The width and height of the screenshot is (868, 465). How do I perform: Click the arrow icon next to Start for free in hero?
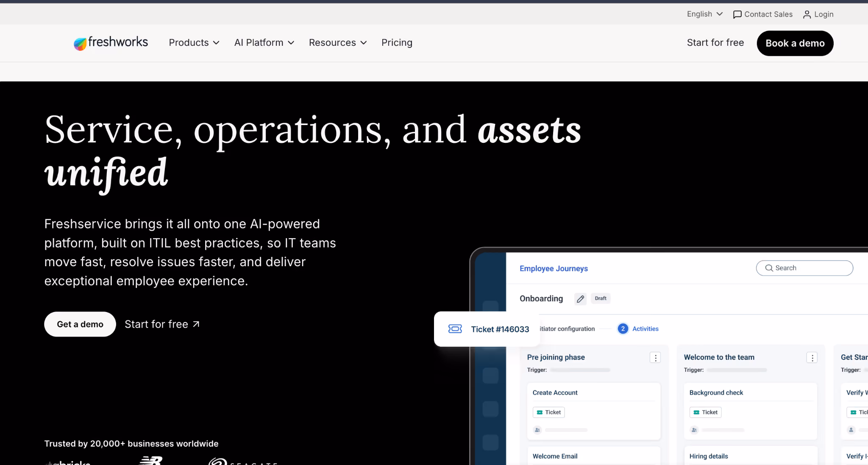[x=196, y=324]
